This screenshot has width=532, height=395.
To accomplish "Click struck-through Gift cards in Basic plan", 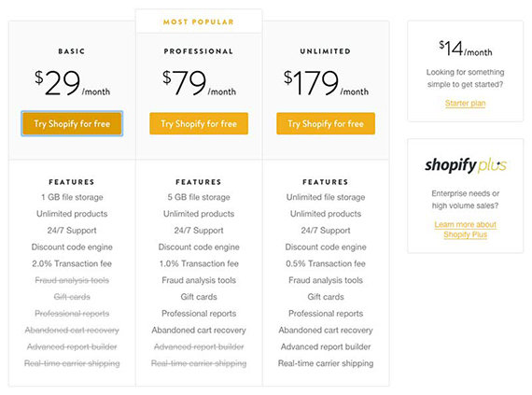I will click(72, 297).
